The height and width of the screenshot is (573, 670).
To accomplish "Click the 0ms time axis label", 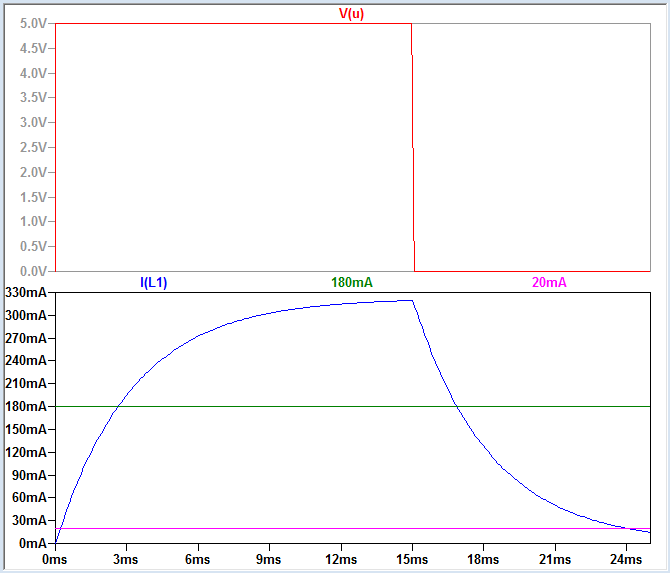I will point(55,559).
